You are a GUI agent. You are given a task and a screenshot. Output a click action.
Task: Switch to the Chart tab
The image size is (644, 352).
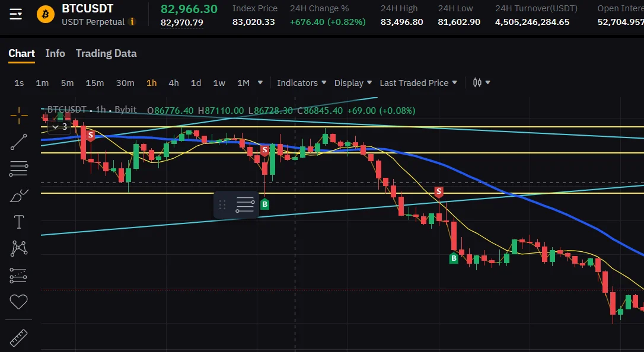22,53
